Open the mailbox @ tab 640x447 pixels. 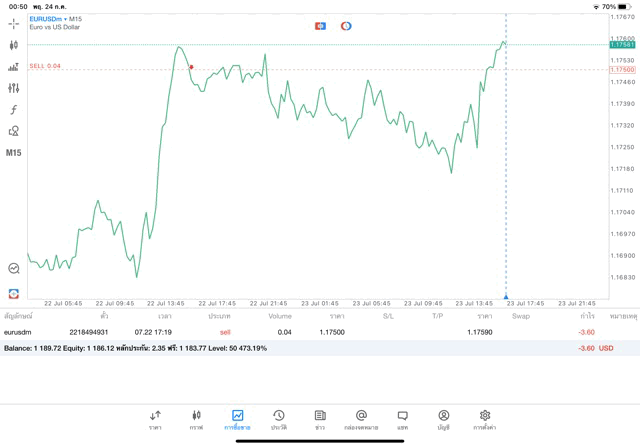pyautogui.click(x=361, y=419)
